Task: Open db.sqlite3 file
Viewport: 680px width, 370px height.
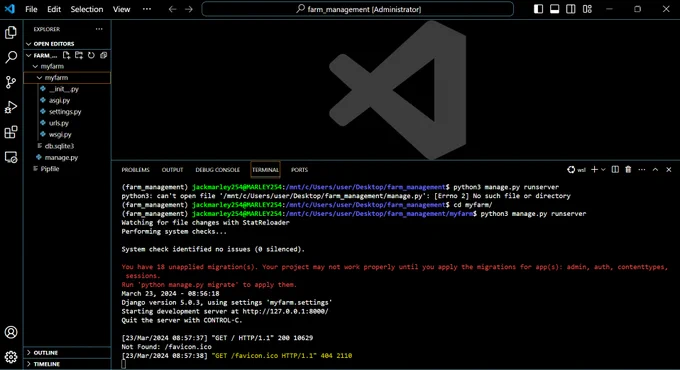Action: click(x=68, y=146)
